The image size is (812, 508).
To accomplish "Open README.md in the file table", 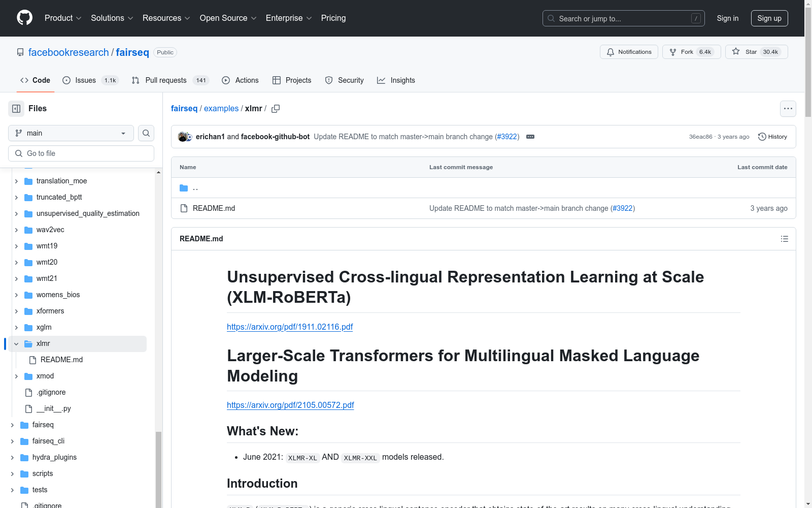I will (214, 208).
